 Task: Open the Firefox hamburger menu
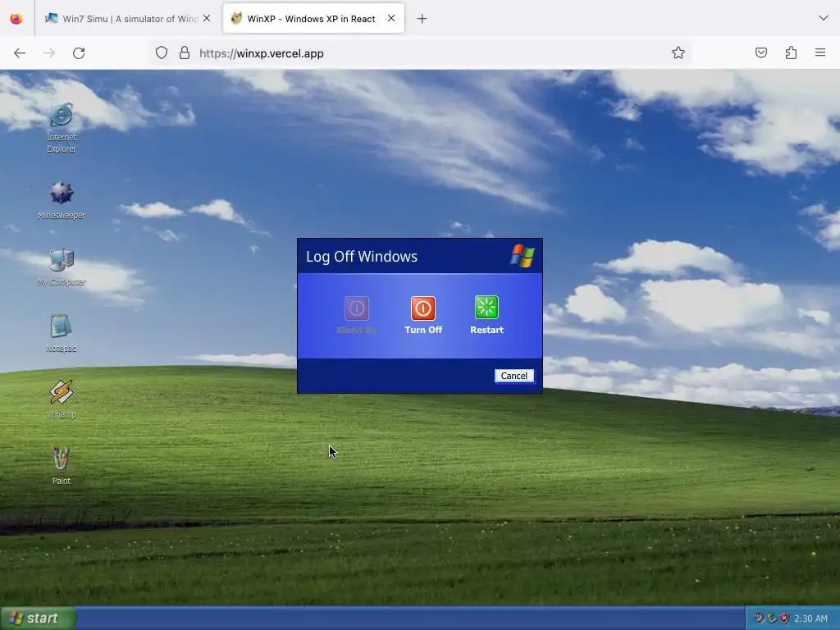pos(820,52)
